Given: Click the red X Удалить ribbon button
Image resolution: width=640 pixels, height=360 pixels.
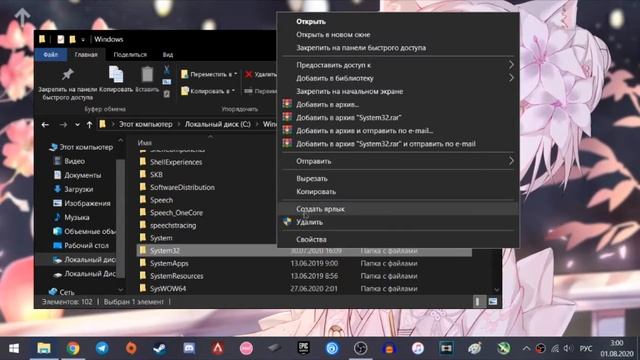Looking at the screenshot, I should pos(260,74).
